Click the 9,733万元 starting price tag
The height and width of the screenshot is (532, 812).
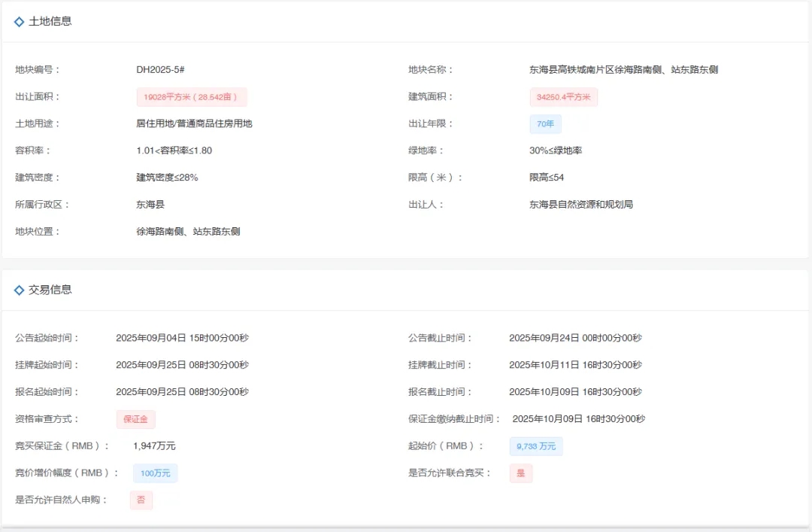coord(535,446)
